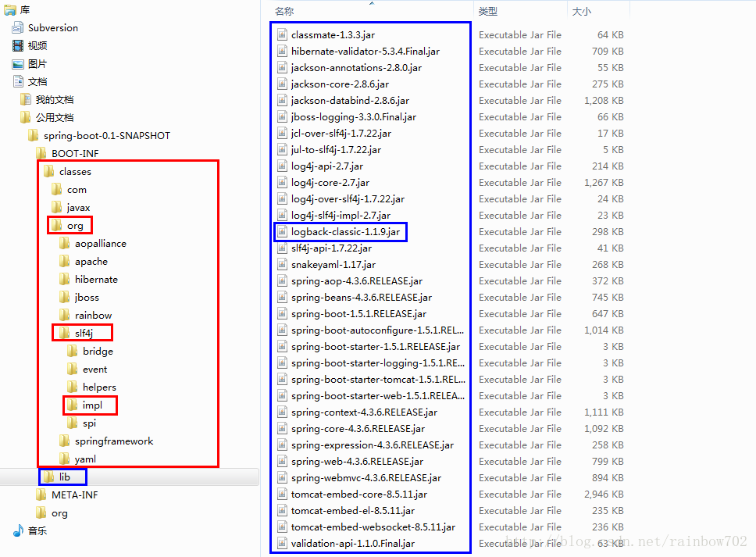Click jar icon of slf4j-api-1.7.22.jar
The height and width of the screenshot is (557, 756).
pos(282,248)
